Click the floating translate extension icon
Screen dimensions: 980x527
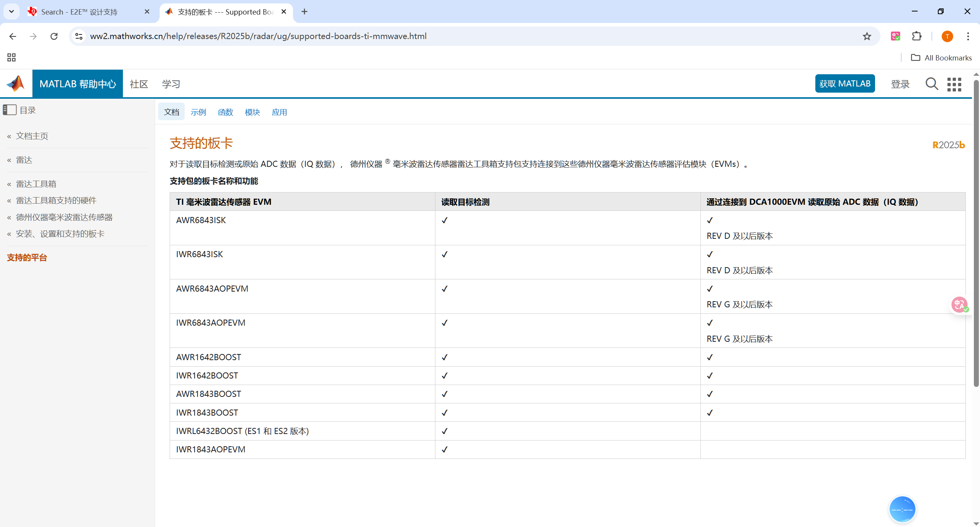coord(959,305)
